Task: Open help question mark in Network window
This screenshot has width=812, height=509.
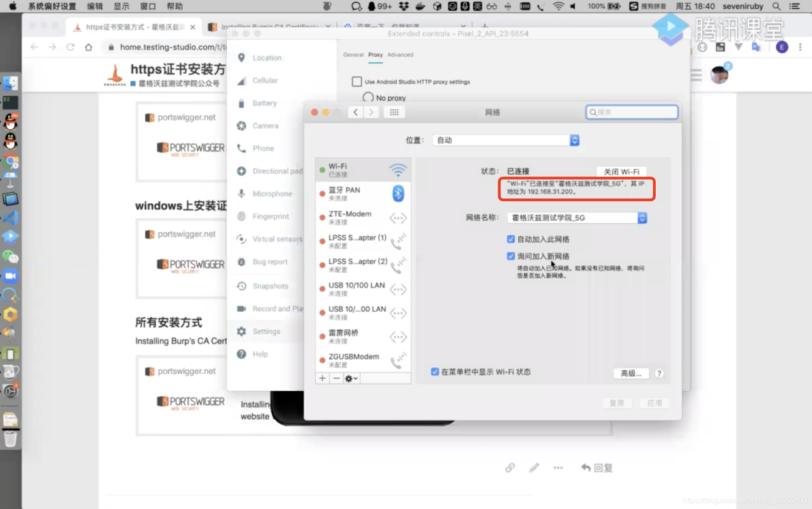Action: pos(659,373)
